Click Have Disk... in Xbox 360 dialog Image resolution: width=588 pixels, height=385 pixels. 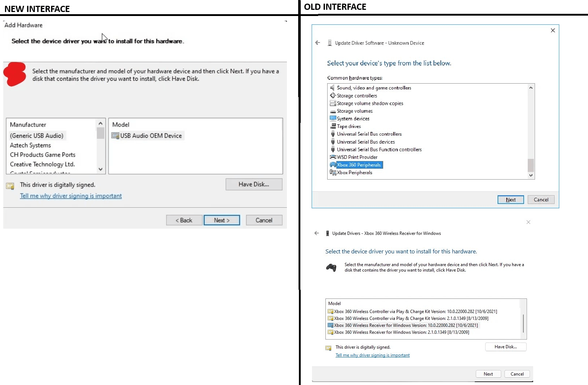[506, 347]
